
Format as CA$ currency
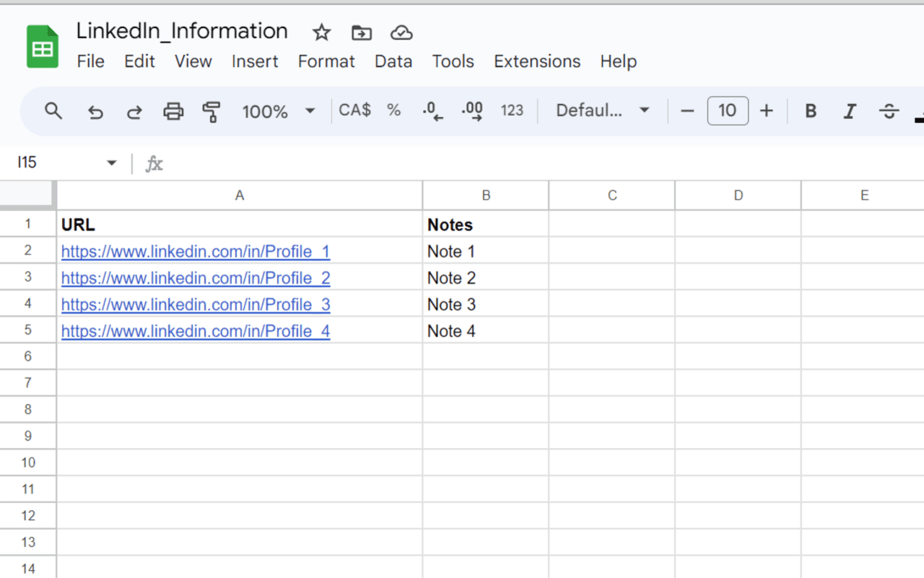(354, 111)
